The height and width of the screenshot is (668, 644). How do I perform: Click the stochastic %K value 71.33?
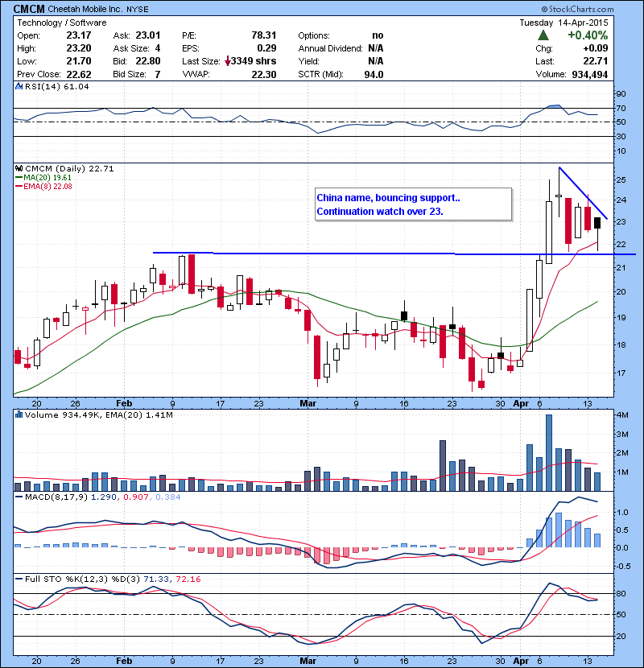click(x=156, y=579)
